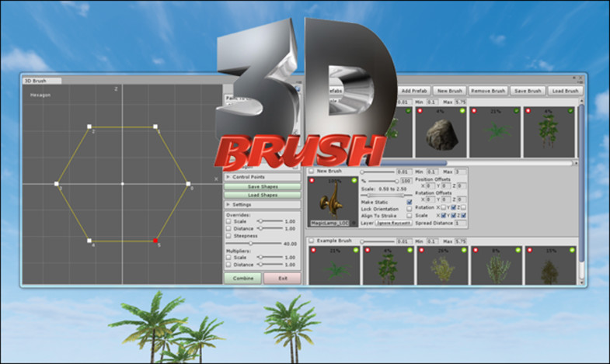
Task: Click the Load Brush button
Action: pos(565,91)
